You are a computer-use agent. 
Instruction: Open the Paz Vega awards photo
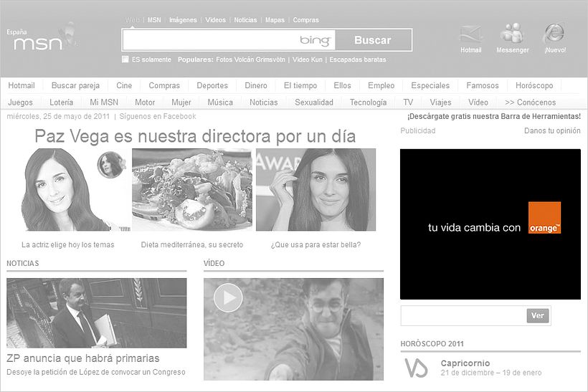pyautogui.click(x=316, y=190)
